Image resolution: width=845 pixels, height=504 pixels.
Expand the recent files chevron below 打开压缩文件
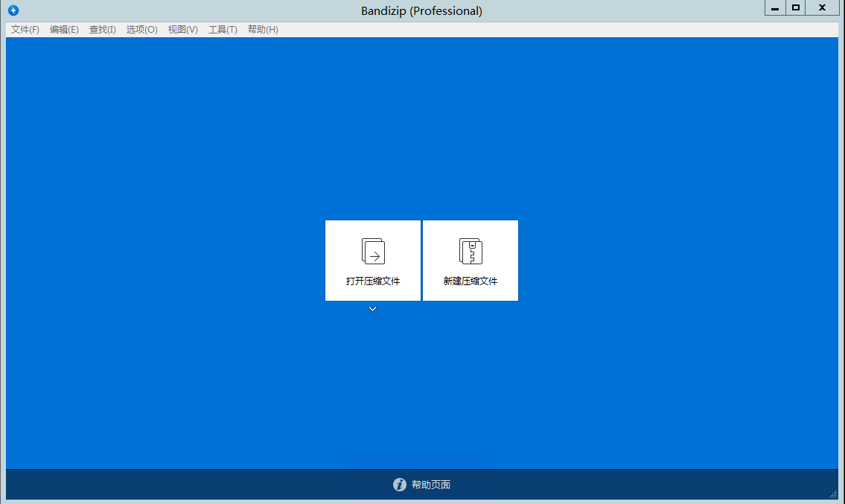point(373,309)
